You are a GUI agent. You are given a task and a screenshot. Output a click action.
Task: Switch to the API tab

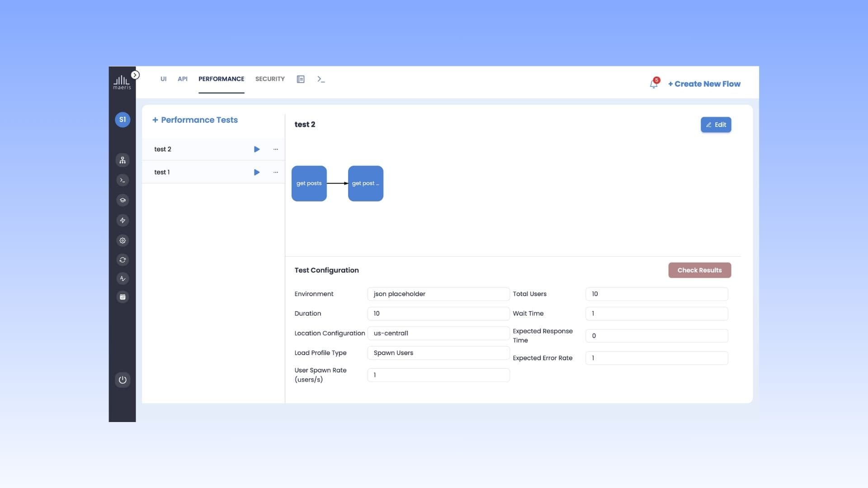183,79
